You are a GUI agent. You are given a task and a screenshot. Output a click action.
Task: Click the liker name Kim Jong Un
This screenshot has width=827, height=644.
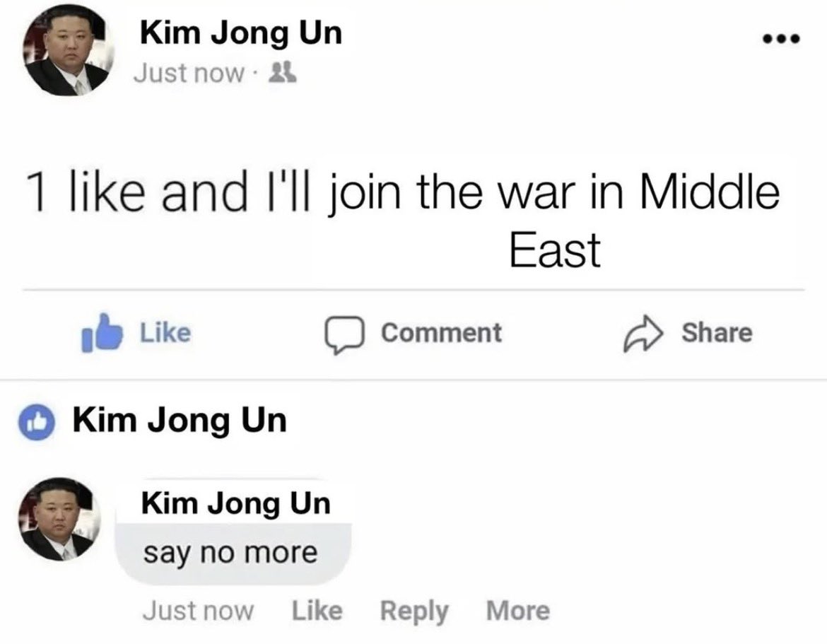180,418
